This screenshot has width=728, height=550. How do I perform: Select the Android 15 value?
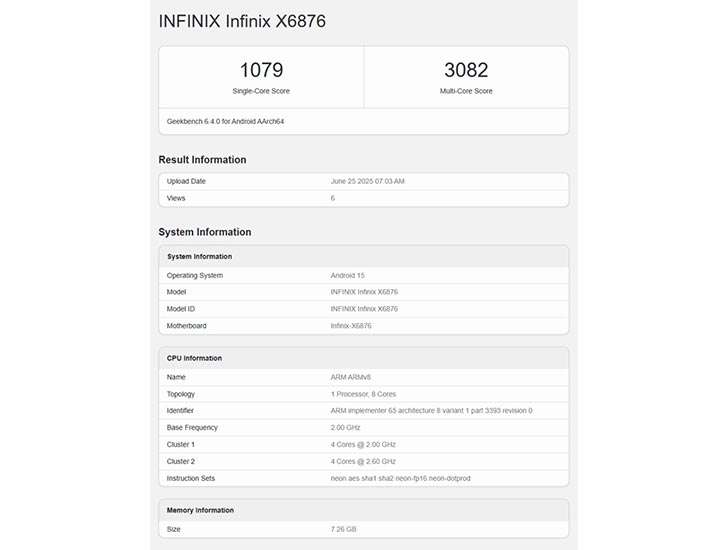347,275
